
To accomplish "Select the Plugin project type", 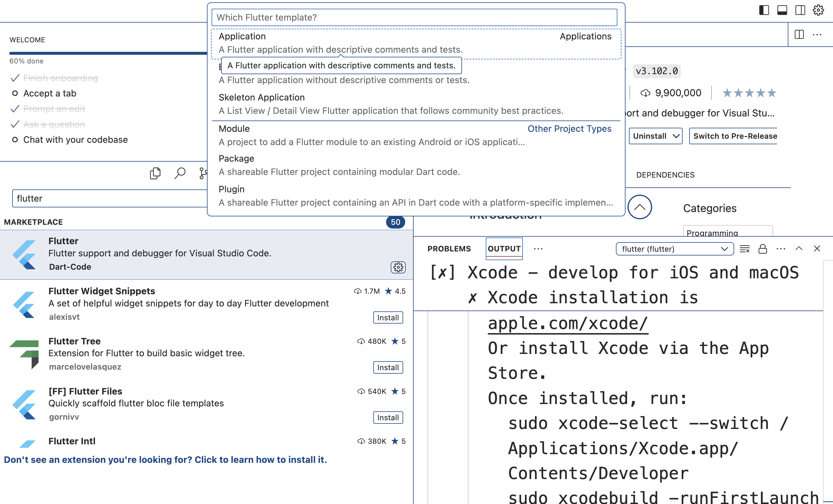I will pyautogui.click(x=416, y=196).
